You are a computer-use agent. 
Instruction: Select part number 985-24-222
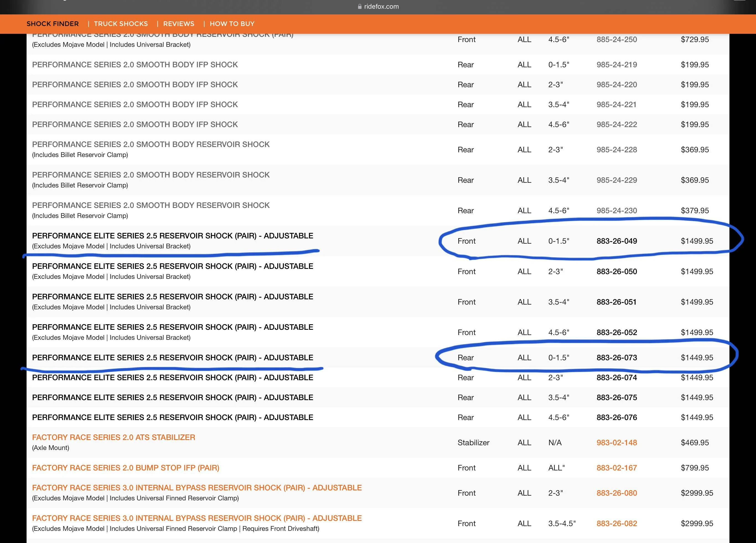[x=617, y=124]
